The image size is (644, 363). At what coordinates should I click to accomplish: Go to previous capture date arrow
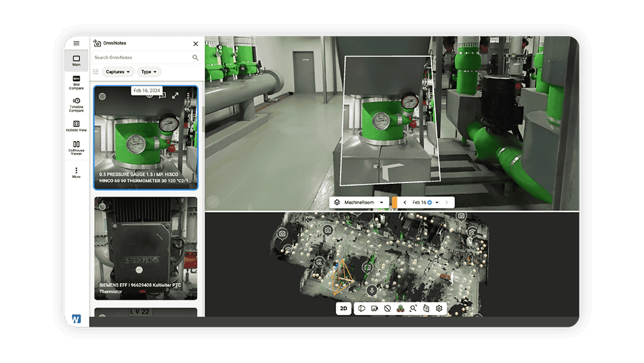coord(405,202)
